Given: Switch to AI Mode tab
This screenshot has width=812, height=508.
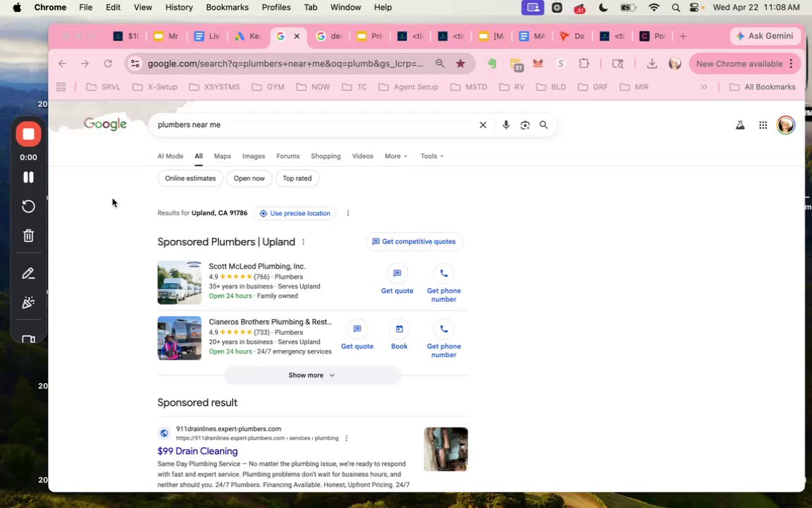Looking at the screenshot, I should point(171,156).
